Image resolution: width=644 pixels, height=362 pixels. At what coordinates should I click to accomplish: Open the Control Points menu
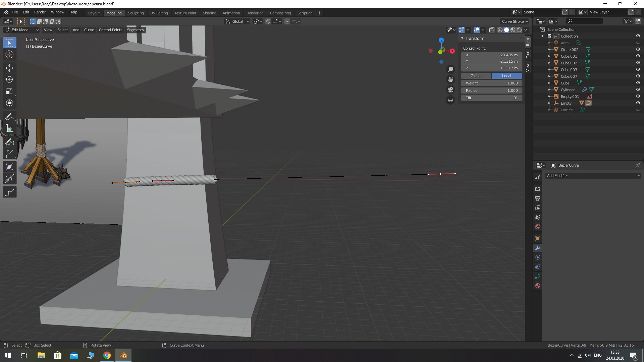tap(110, 30)
